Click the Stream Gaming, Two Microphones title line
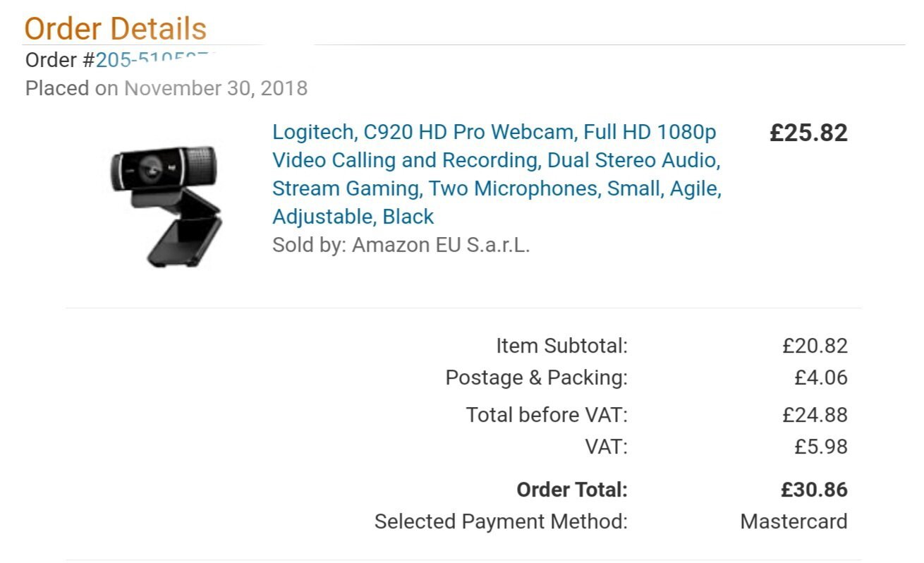924x563 pixels. point(497,189)
